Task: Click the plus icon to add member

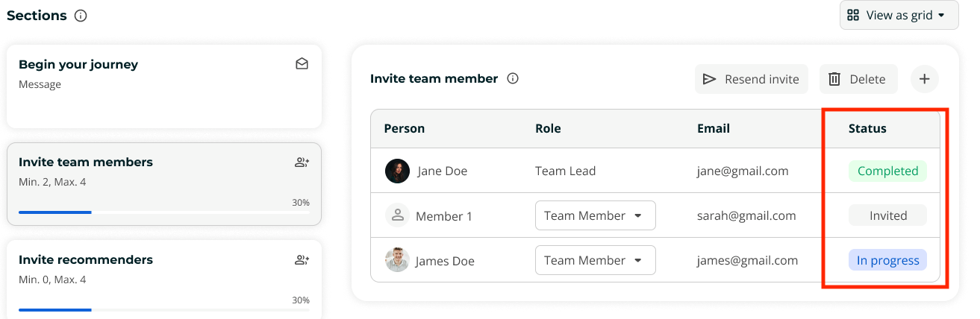Action: (924, 79)
